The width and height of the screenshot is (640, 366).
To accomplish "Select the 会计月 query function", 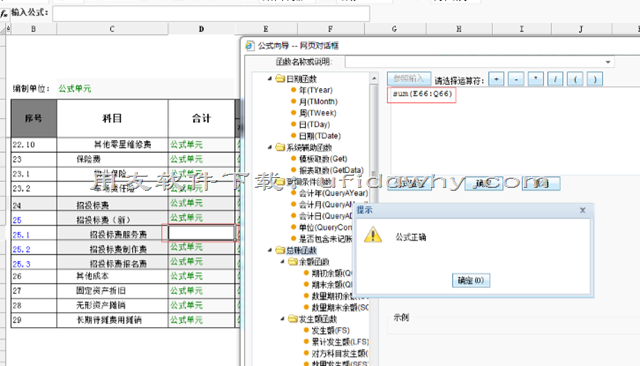I will pyautogui.click(x=327, y=204).
